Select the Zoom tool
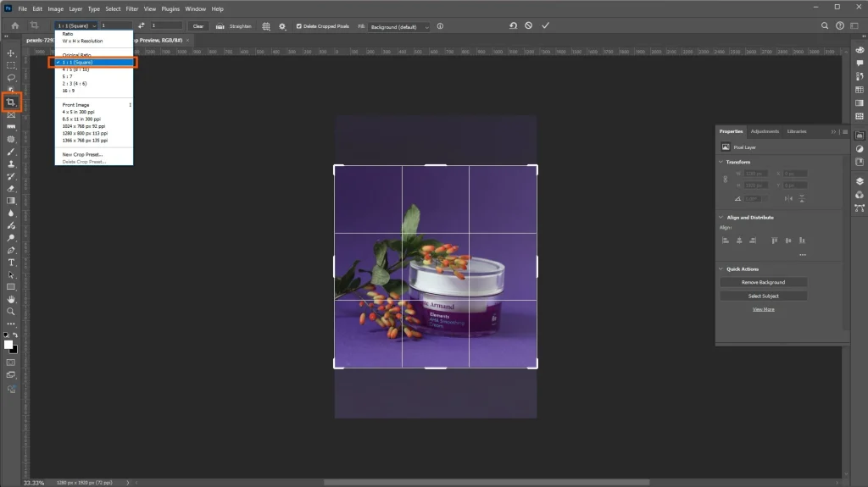 pyautogui.click(x=10, y=312)
